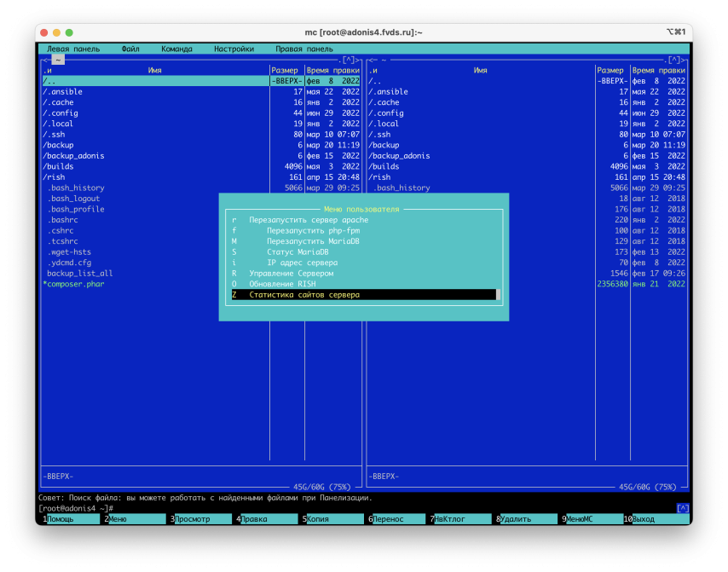Select *composer.phar in left panel

point(73,284)
